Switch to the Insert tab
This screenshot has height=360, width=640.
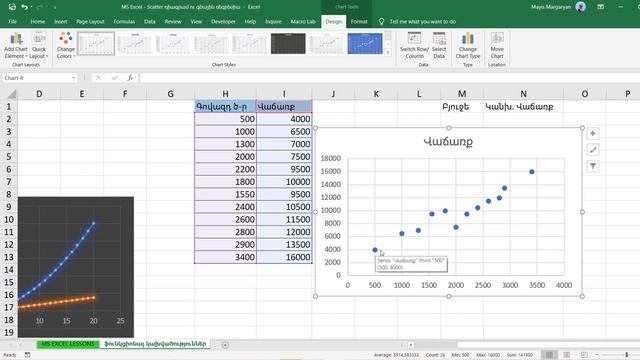pos(60,22)
